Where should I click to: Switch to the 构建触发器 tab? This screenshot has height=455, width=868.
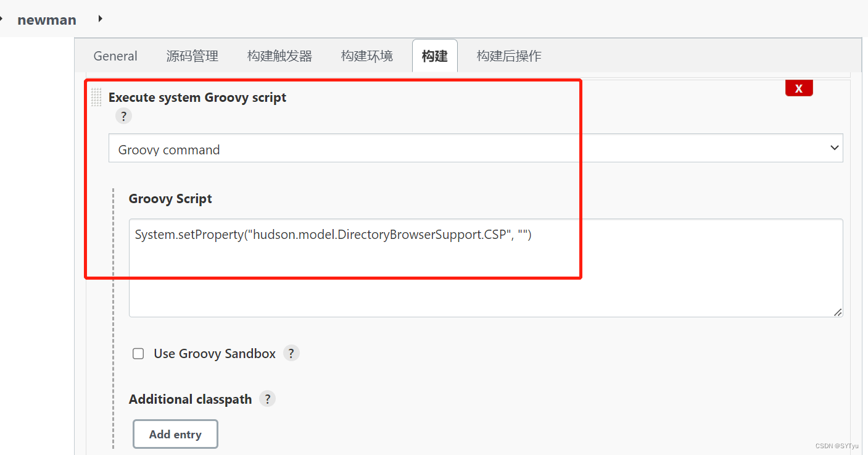[x=279, y=56]
